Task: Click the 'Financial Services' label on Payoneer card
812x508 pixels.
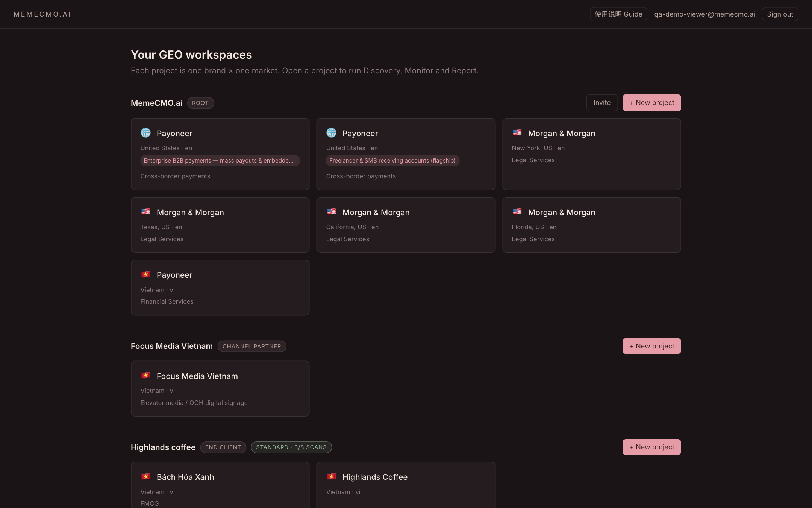Action: tap(167, 302)
